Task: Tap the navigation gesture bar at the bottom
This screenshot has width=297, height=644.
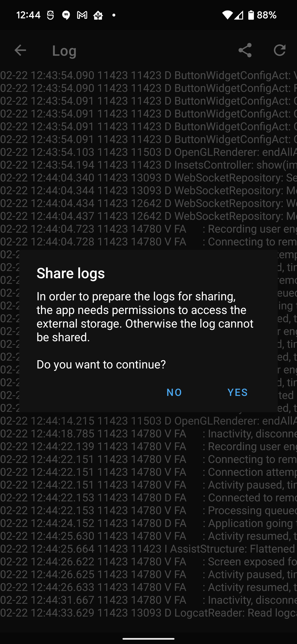Action: coord(148,637)
